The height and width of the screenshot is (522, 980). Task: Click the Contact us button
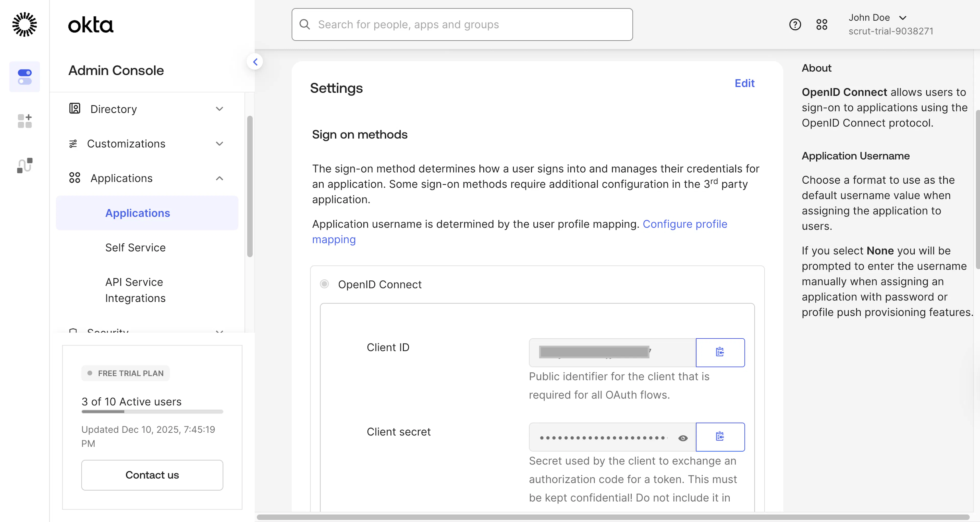(x=152, y=475)
